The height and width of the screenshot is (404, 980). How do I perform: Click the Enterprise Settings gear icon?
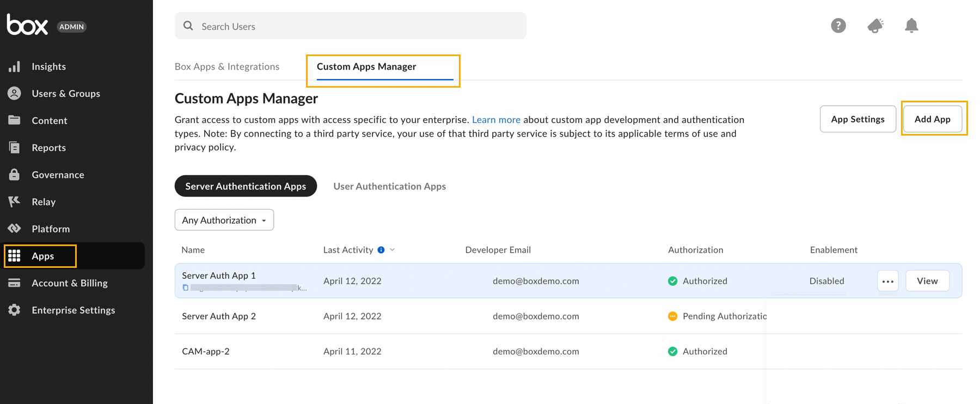[15, 310]
